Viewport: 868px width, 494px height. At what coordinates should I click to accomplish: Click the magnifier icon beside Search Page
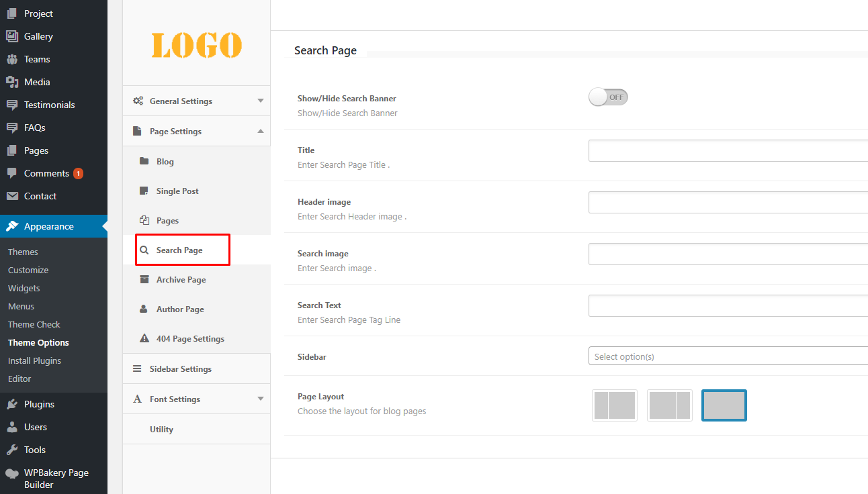click(144, 250)
